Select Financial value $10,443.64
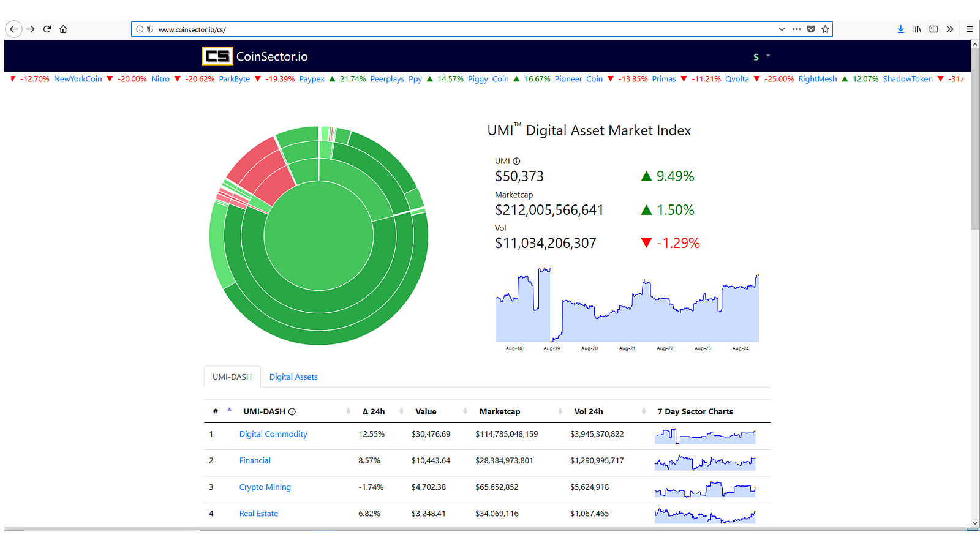The image size is (980, 551). click(431, 460)
